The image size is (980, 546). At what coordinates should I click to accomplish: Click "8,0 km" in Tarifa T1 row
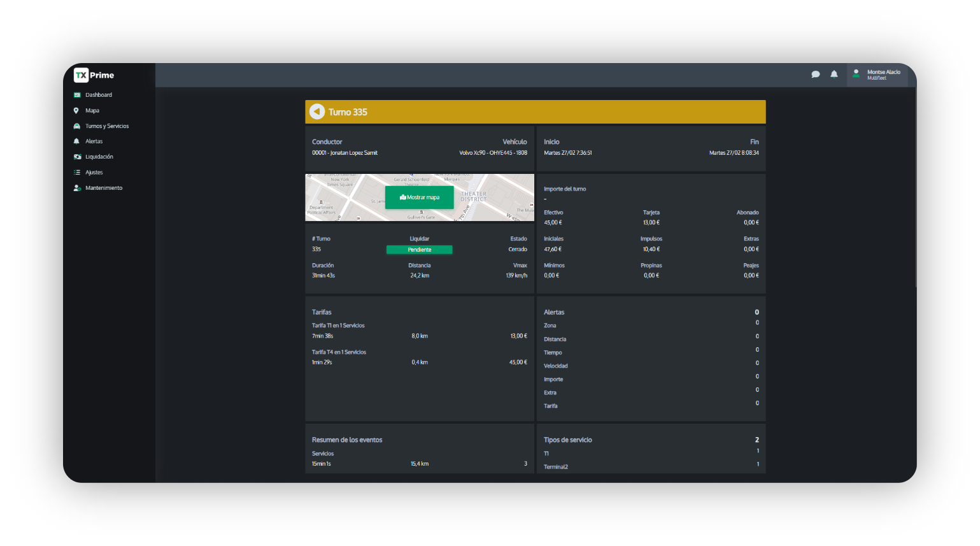[x=420, y=336]
